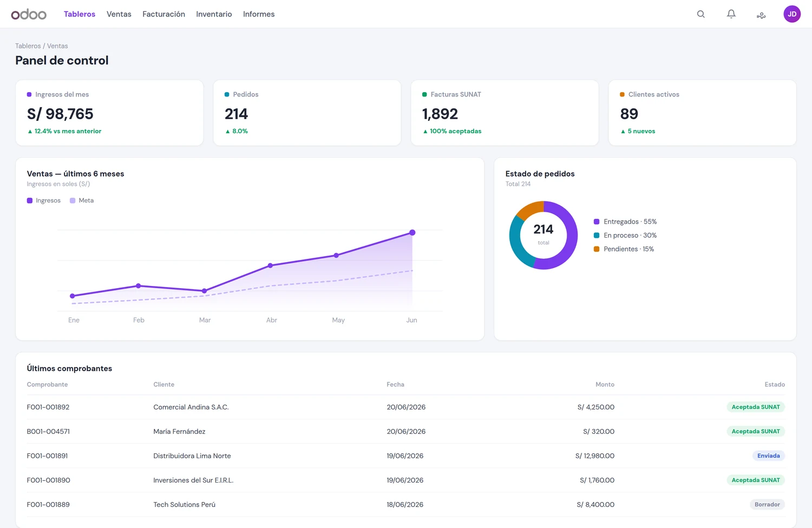Click the 100% aceptadas indicator
Screen dimensions: 812x528
[x=452, y=131]
